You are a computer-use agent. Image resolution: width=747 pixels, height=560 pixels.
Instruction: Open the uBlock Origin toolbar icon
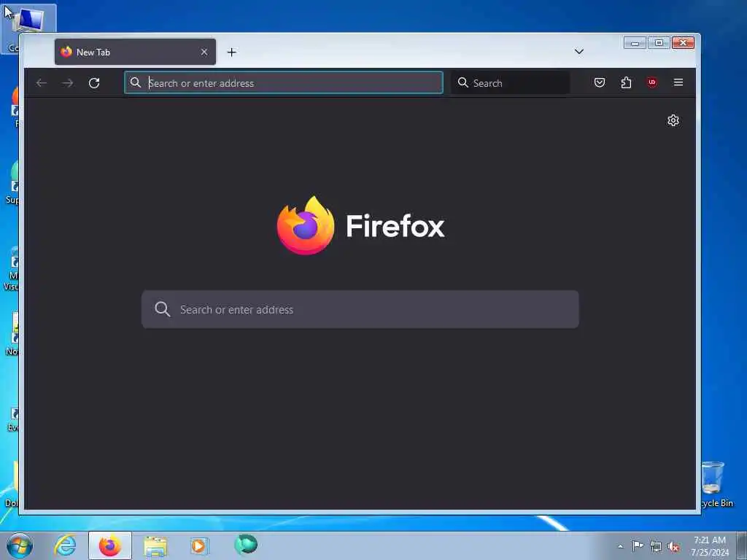click(651, 82)
